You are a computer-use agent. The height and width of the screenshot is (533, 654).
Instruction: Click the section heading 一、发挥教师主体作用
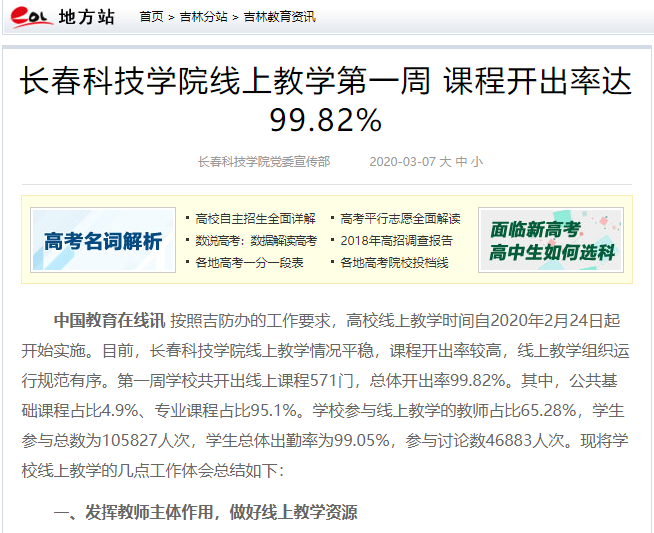(x=205, y=512)
